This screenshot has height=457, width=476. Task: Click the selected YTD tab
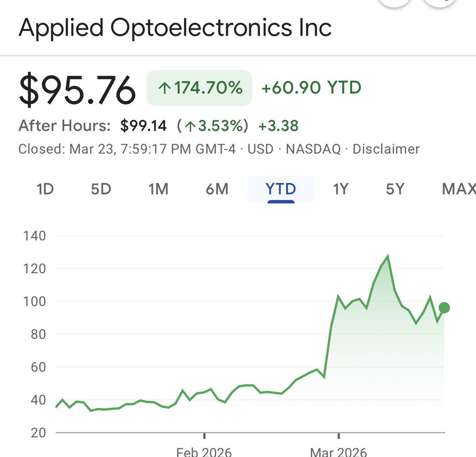(281, 189)
